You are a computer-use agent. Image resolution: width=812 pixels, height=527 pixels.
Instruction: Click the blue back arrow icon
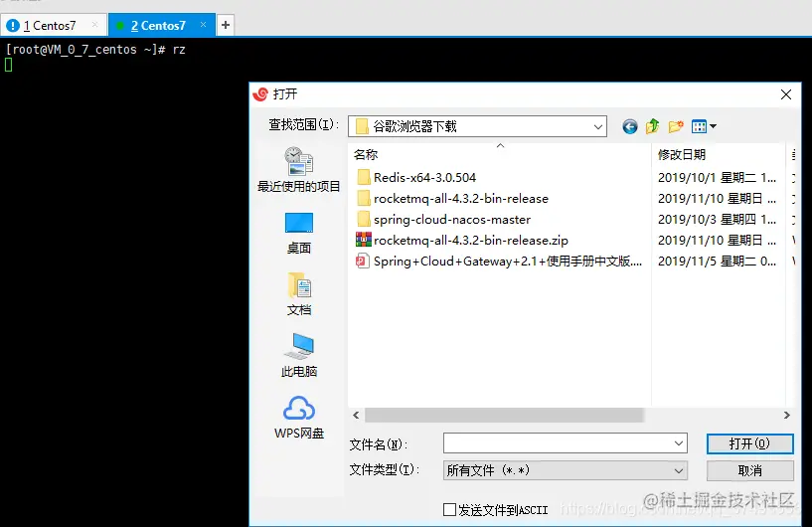pyautogui.click(x=630, y=126)
